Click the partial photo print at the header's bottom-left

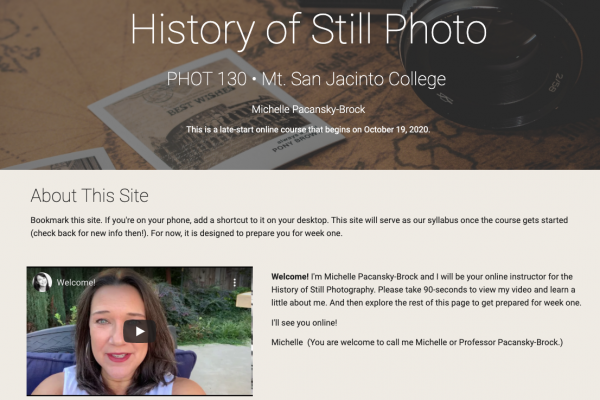61,159
